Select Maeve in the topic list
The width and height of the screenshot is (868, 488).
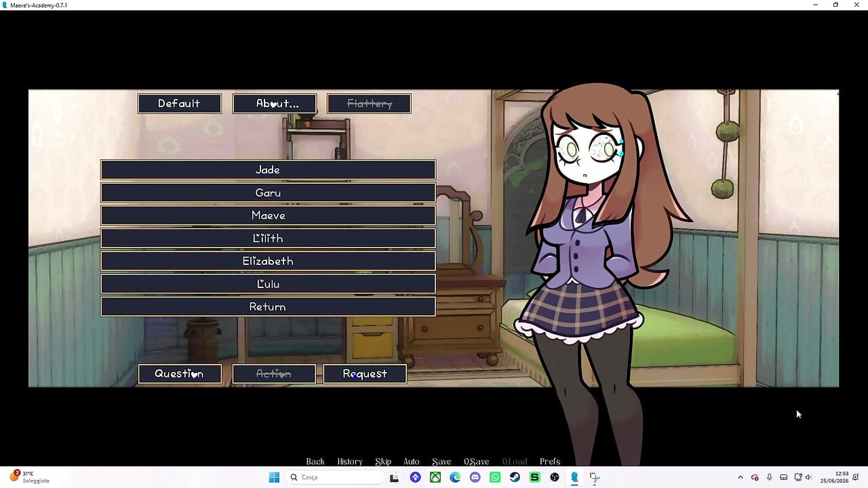click(268, 216)
